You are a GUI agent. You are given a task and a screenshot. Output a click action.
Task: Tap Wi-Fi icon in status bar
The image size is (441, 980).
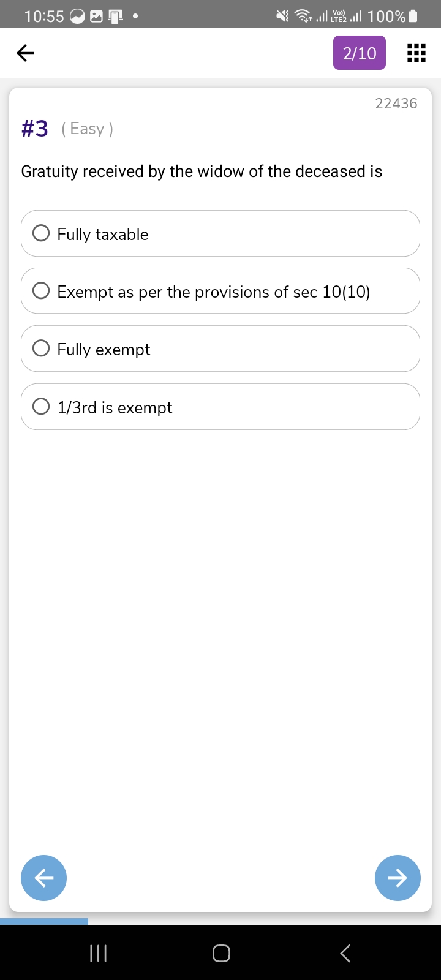click(303, 16)
